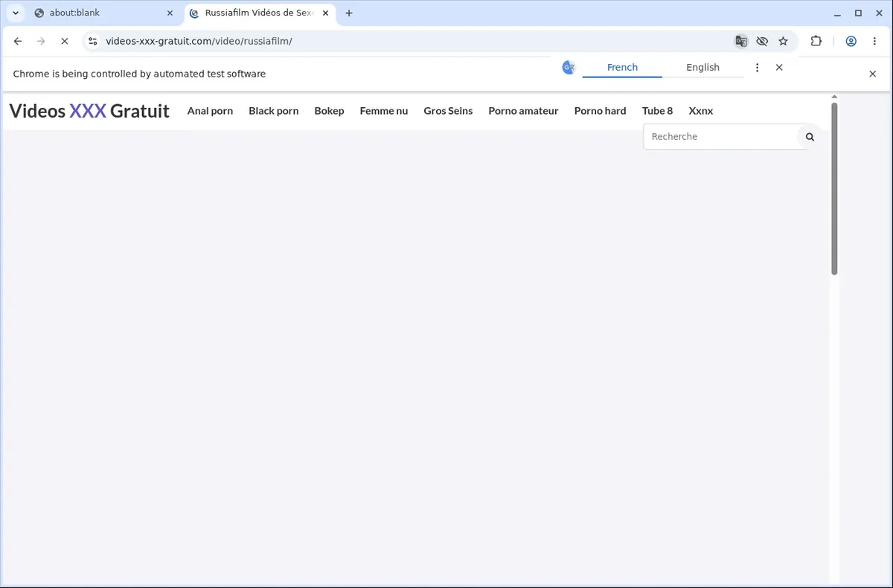This screenshot has width=893, height=588.
Task: Close the translate popup
Action: (x=779, y=68)
